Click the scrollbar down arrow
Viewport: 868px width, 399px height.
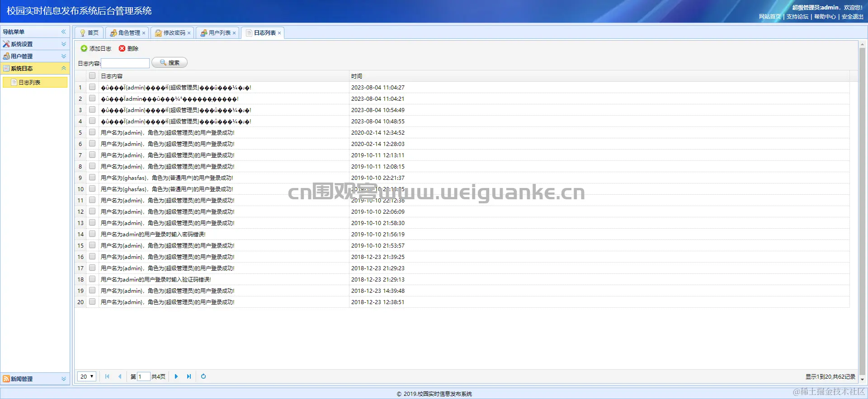coord(862,380)
